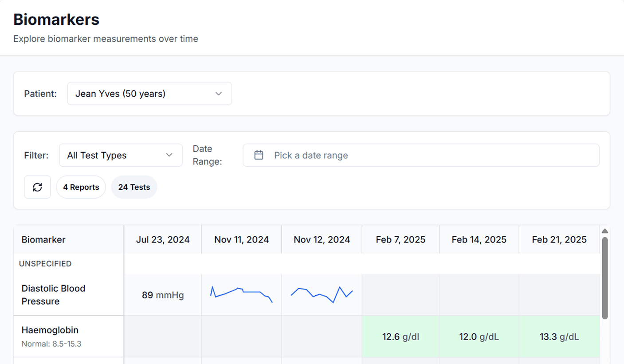Select the 12.0 g/dL haemoglobin cell
The image size is (624, 364).
coord(479,337)
